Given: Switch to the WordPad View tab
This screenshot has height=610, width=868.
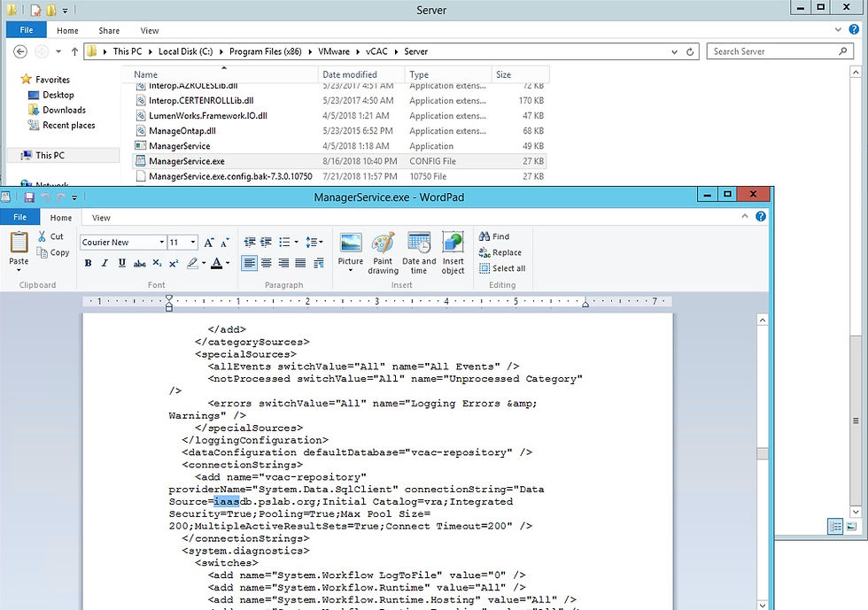Looking at the screenshot, I should 101,218.
